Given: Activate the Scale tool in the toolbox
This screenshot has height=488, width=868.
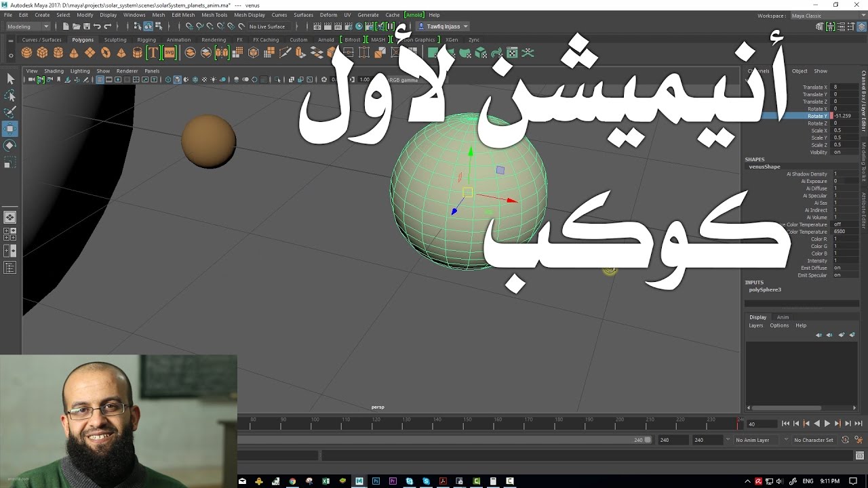Looking at the screenshot, I should point(10,163).
